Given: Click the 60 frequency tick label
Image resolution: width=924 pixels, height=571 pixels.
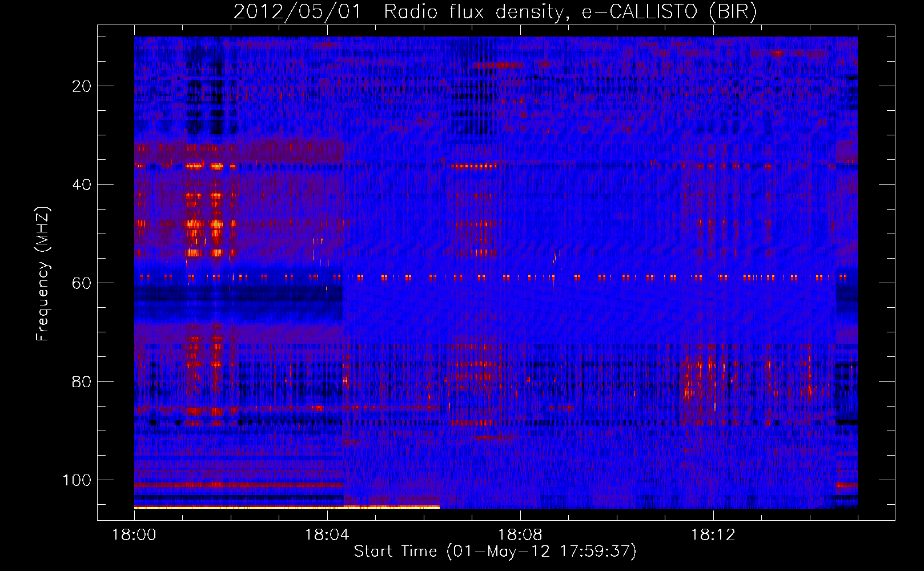Looking at the screenshot, I should point(82,283).
